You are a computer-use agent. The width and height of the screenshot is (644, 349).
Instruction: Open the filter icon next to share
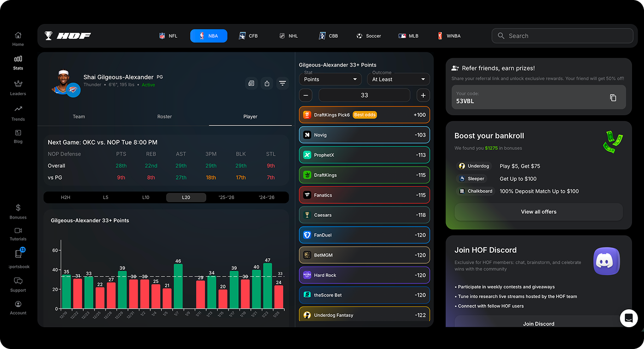282,83
